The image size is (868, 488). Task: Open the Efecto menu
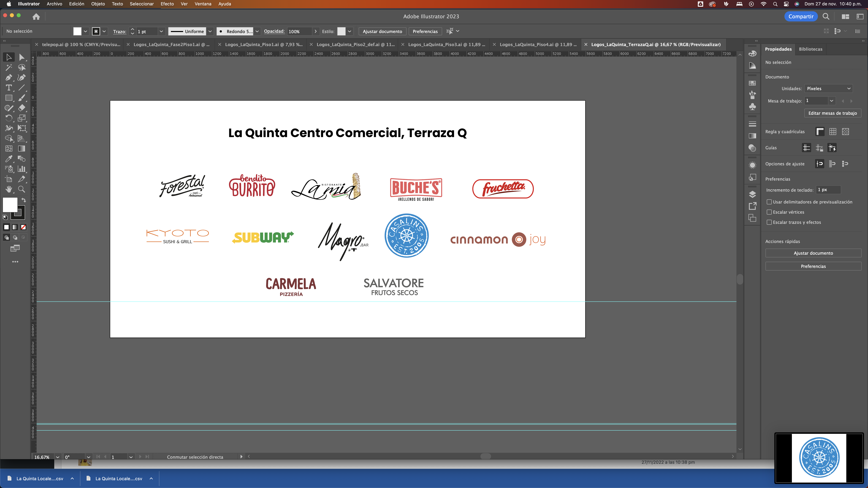[x=167, y=4]
